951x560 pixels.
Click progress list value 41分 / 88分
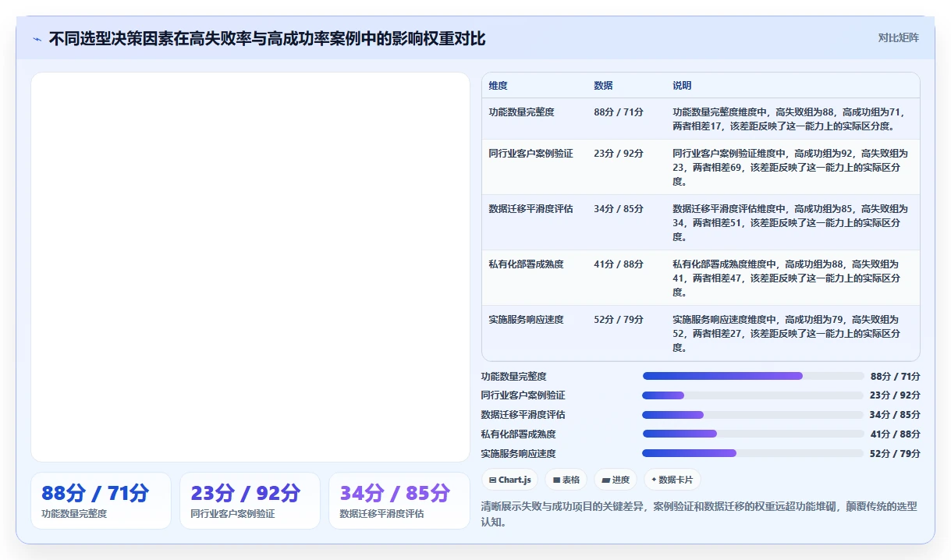[895, 434]
